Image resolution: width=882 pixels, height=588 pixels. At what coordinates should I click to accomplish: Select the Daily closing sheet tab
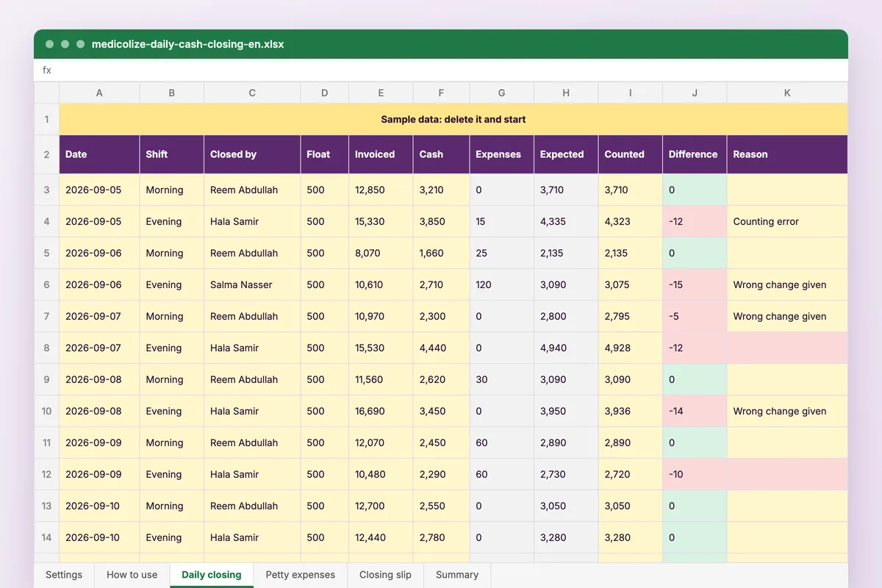pos(212,575)
